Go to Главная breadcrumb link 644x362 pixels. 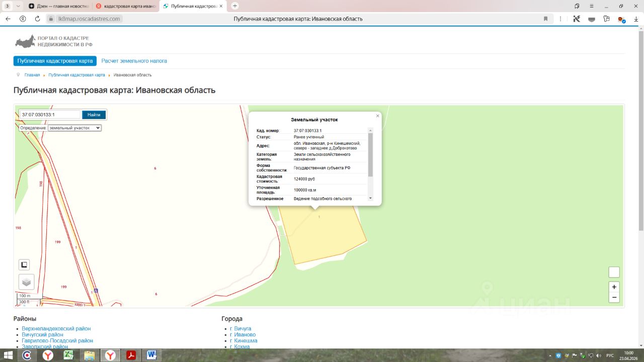[x=32, y=75]
